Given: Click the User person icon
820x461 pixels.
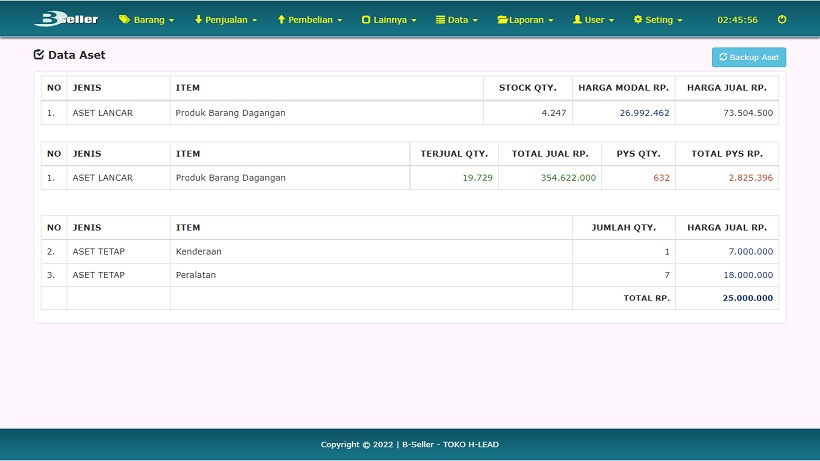Looking at the screenshot, I should (577, 20).
